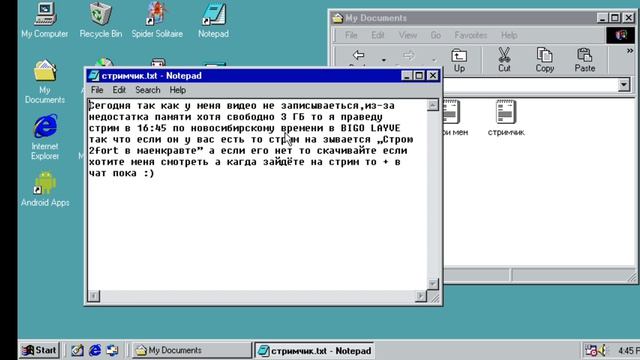
Task: Open Notepad Edit menu
Action: click(x=119, y=90)
